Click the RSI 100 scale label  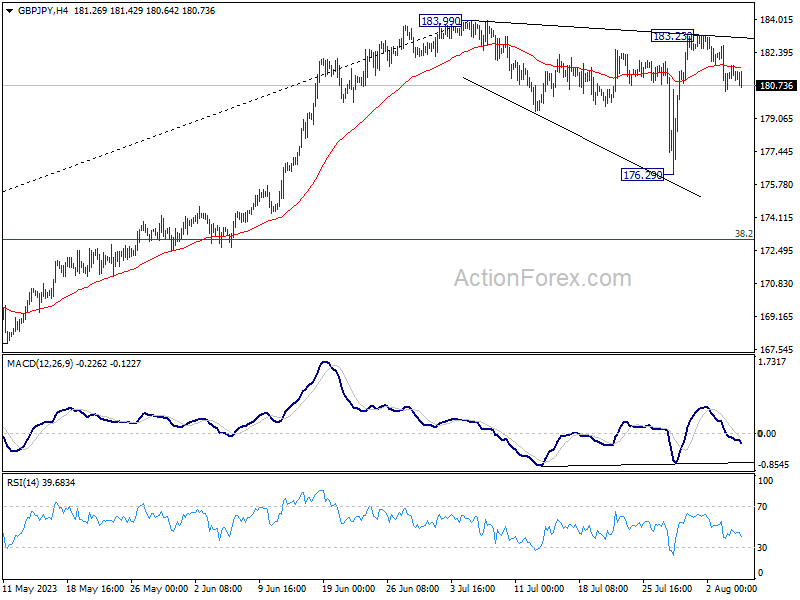(765, 481)
